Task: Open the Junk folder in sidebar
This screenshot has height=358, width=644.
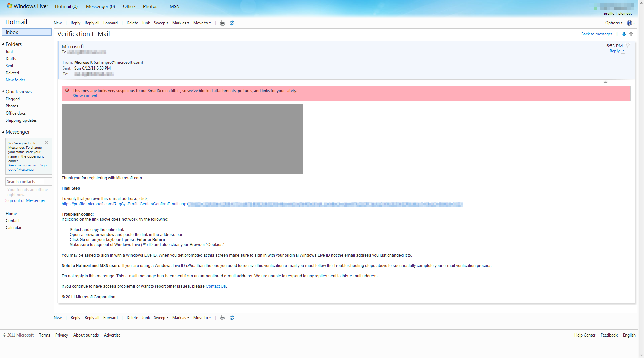Action: click(10, 52)
